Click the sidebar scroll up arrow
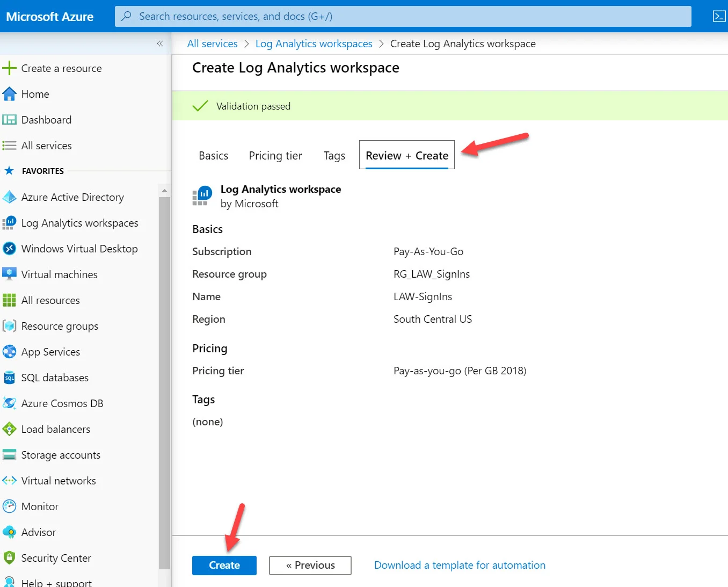This screenshot has height=587, width=728. [x=164, y=191]
